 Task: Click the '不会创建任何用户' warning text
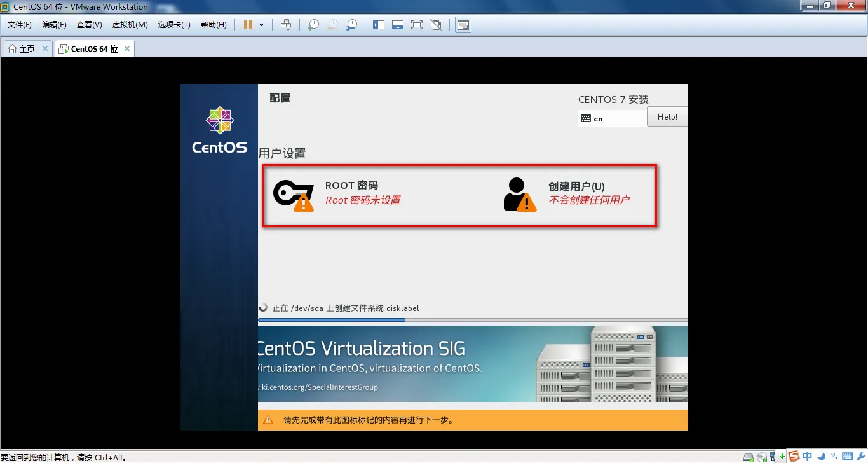[589, 200]
